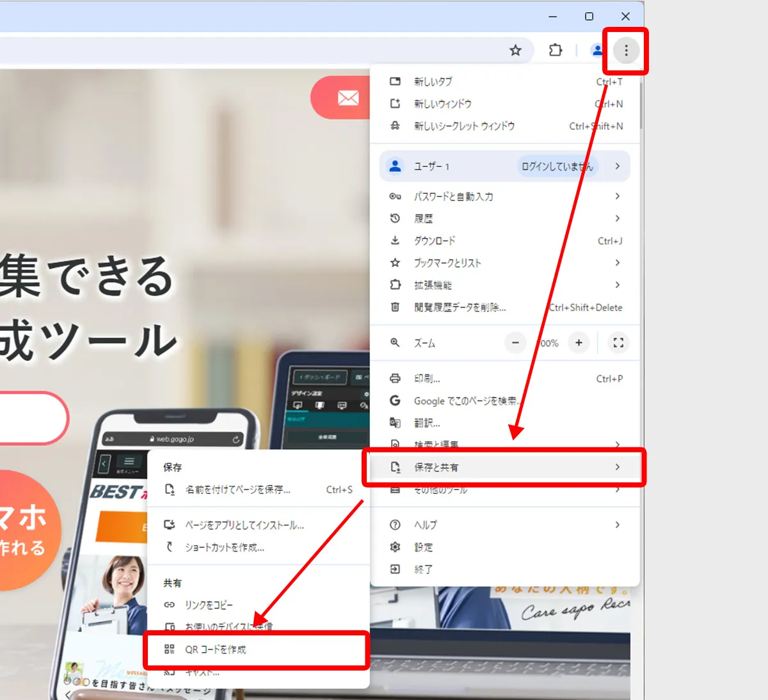Expand the 履歴 submenu chevron
This screenshot has height=700, width=768.
click(617, 218)
